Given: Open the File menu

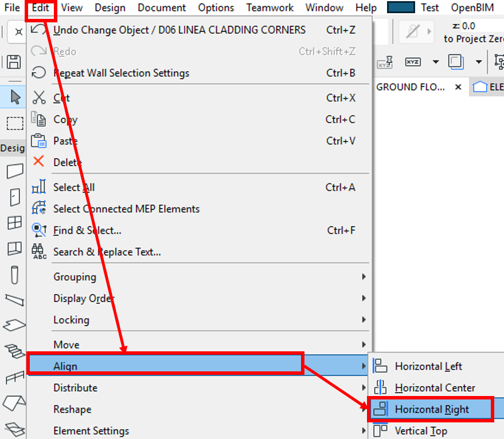Looking at the screenshot, I should (x=12, y=7).
